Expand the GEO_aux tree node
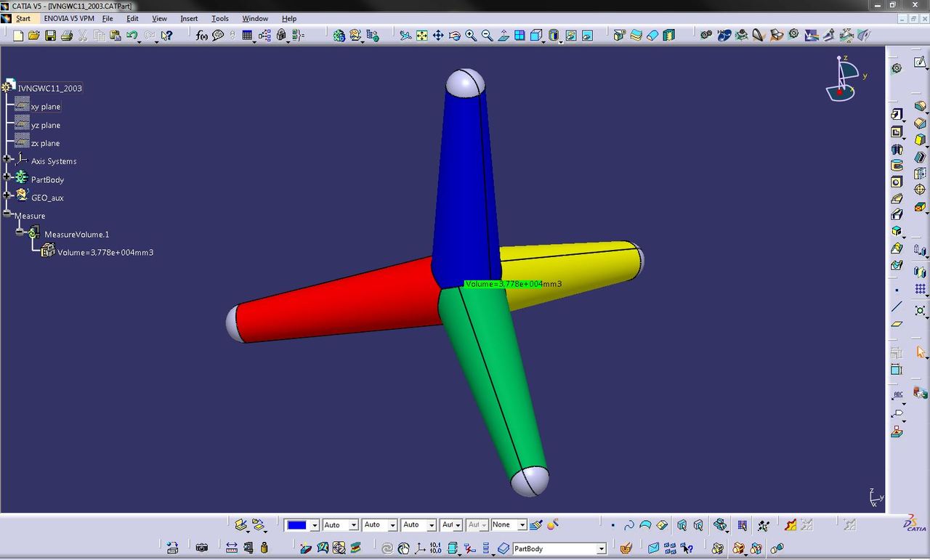This screenshot has height=560, width=930. (7, 195)
